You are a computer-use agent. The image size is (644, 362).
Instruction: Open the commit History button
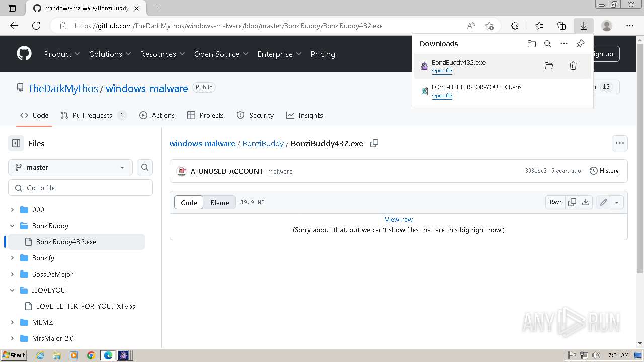click(x=604, y=171)
